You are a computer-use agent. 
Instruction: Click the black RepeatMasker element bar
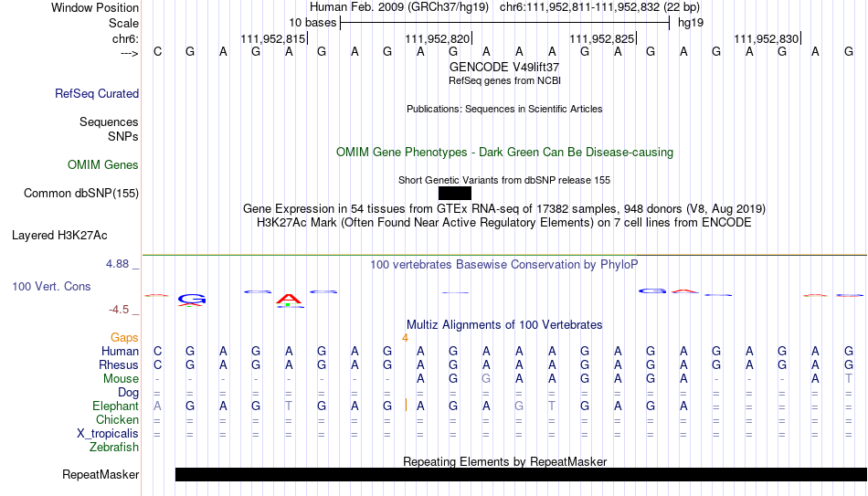pyautogui.click(x=521, y=474)
